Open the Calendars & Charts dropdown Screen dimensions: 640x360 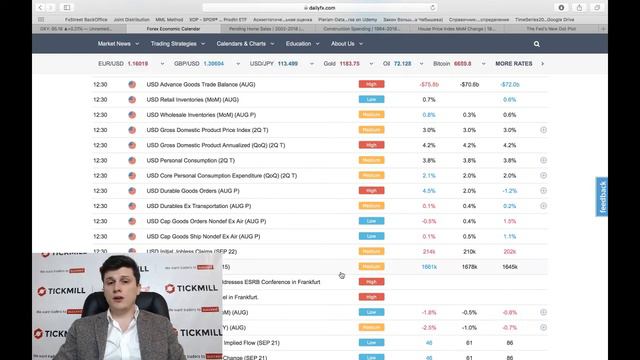[245, 44]
